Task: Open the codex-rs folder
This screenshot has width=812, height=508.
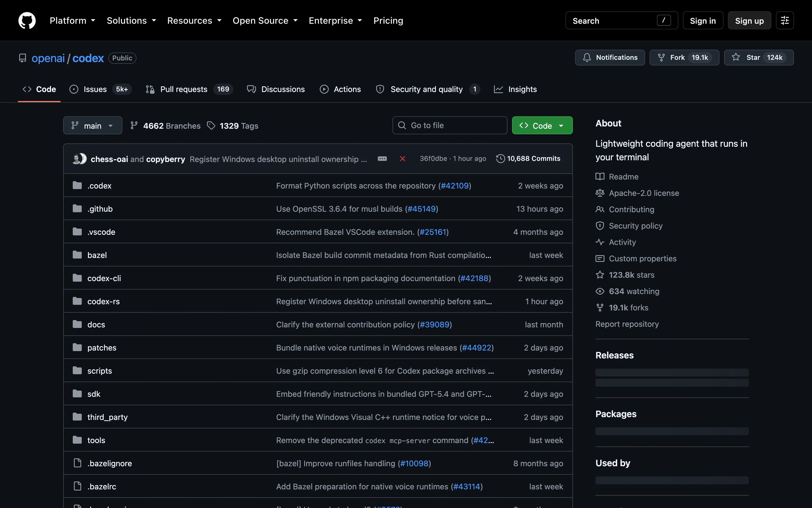Action: click(103, 301)
